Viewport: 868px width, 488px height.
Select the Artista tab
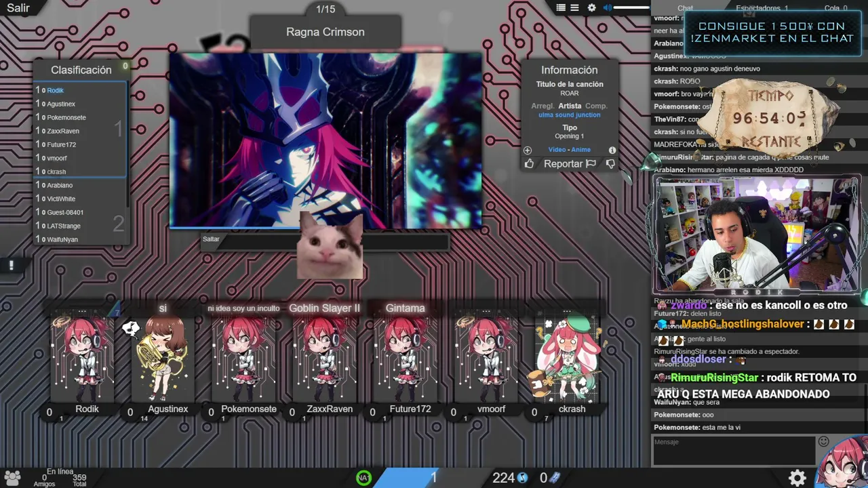[570, 106]
